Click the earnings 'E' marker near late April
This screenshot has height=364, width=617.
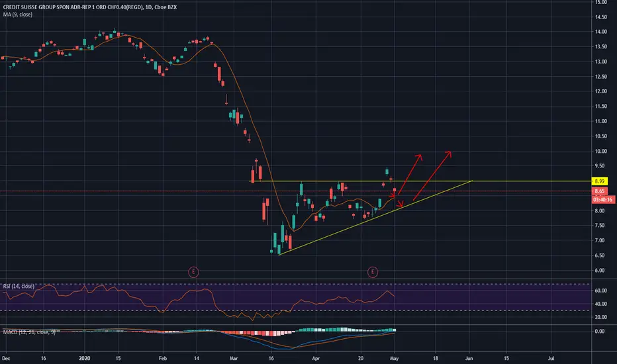click(373, 272)
